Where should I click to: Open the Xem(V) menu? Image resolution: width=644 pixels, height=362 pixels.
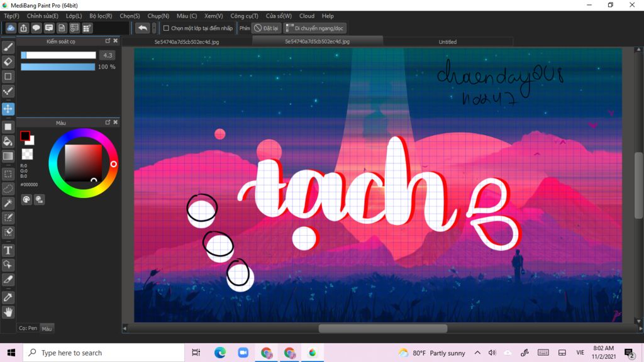(214, 16)
